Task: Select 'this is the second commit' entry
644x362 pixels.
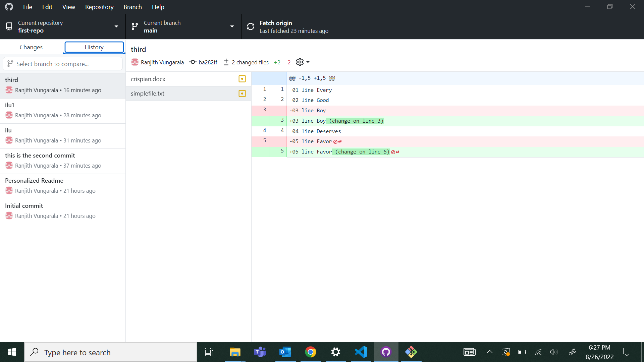Action: 63,161
